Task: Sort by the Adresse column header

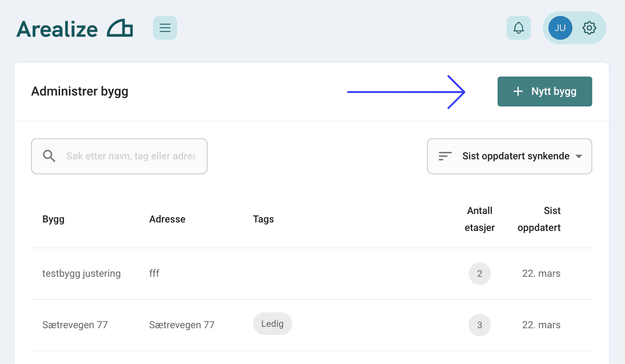Action: (167, 219)
